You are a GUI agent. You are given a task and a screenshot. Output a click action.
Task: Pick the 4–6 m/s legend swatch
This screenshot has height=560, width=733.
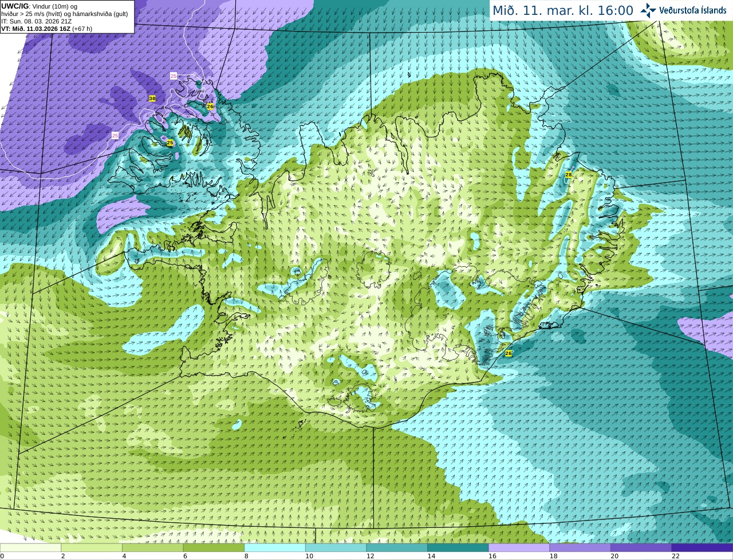152,547
